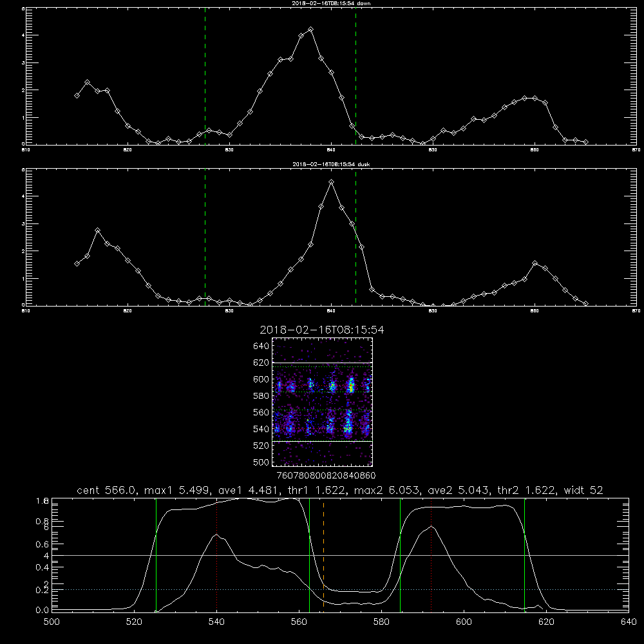The height and width of the screenshot is (644, 644).
Task: Click the "600" x-axis label of bottom plot
Action: [x=464, y=622]
